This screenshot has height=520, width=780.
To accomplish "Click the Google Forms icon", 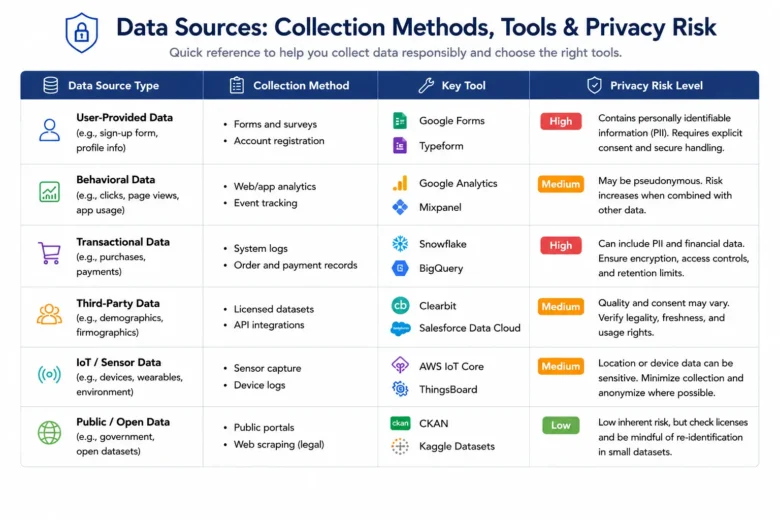I will coord(400,121).
